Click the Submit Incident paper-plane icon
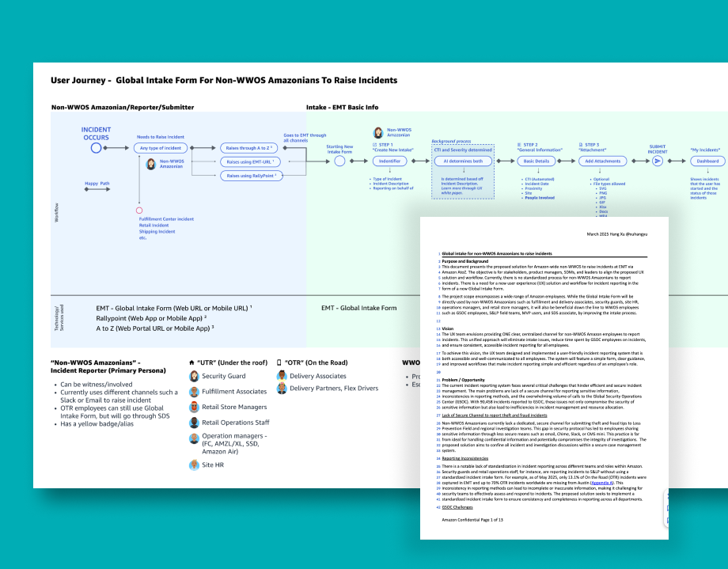Image resolution: width=728 pixels, height=569 pixels. coord(658,161)
